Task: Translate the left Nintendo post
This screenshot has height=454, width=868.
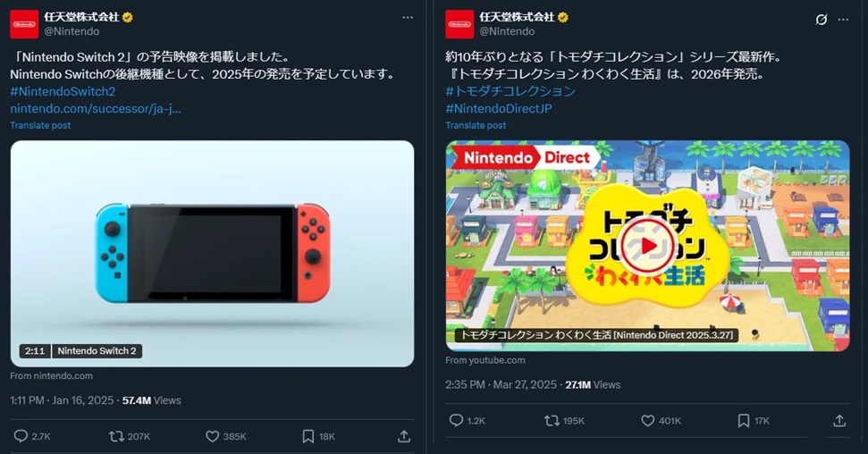Action: click(x=40, y=125)
